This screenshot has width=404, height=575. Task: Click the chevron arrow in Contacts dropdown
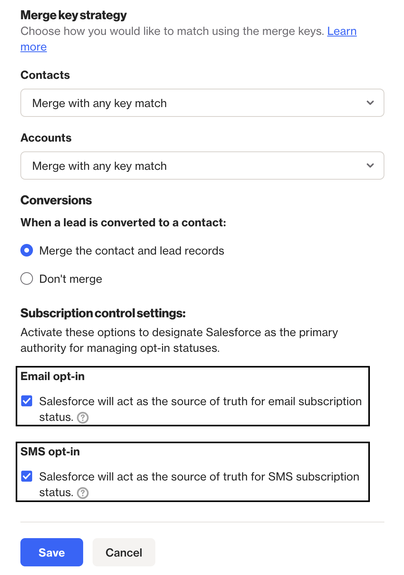(x=370, y=103)
